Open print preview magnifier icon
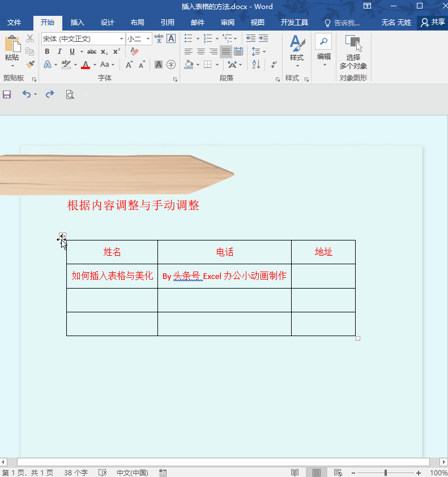 coord(70,94)
